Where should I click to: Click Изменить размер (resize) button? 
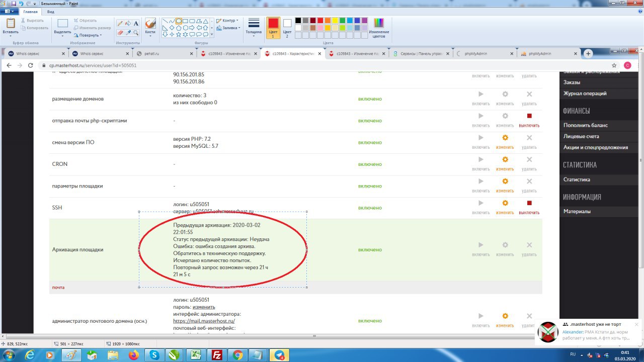coord(92,28)
